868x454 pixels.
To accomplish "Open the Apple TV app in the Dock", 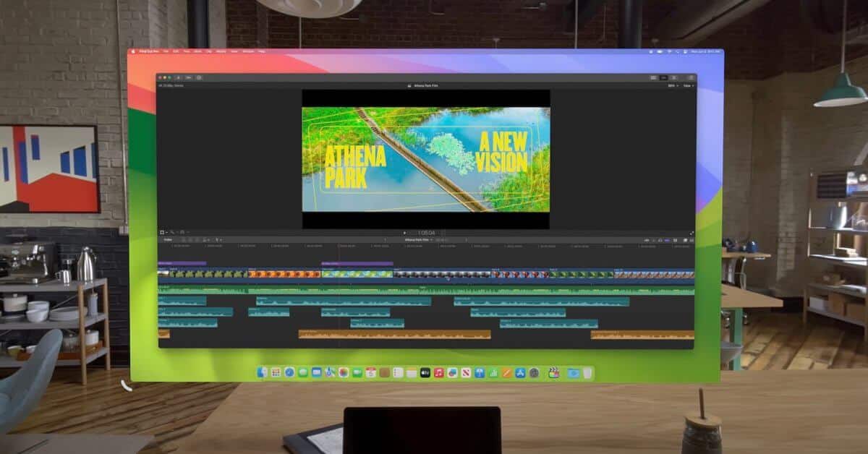I will click(425, 373).
